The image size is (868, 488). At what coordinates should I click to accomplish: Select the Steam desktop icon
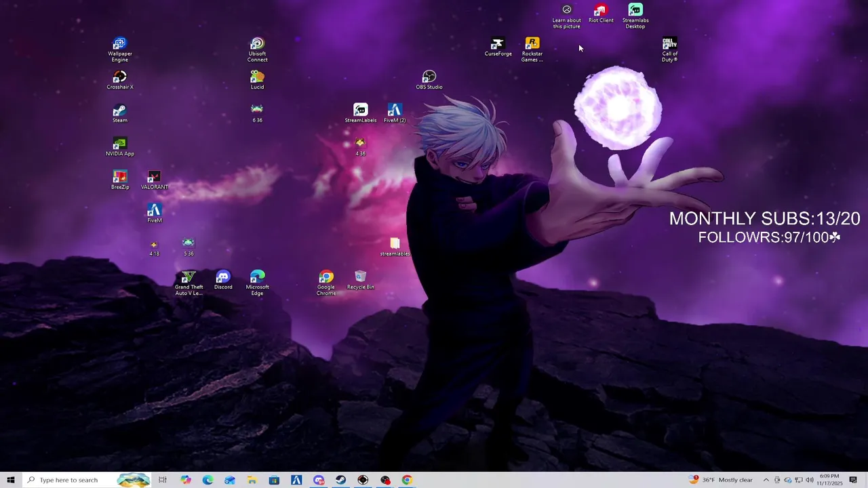(x=120, y=113)
